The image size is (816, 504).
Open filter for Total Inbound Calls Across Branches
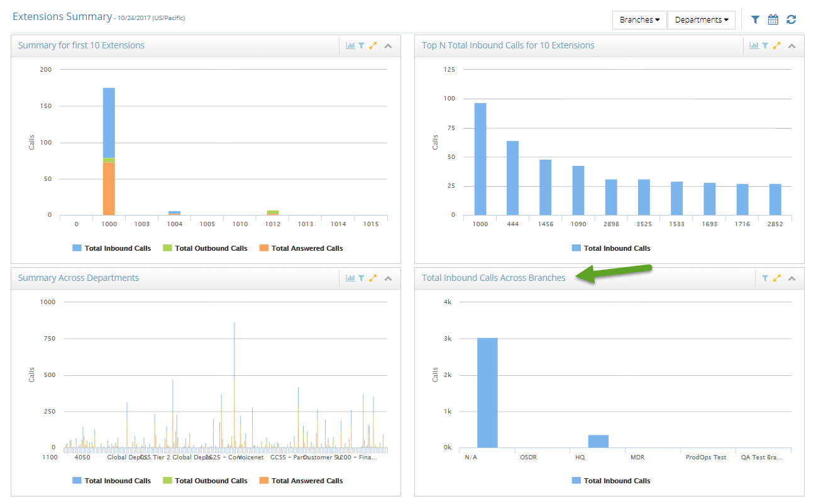[x=765, y=278]
